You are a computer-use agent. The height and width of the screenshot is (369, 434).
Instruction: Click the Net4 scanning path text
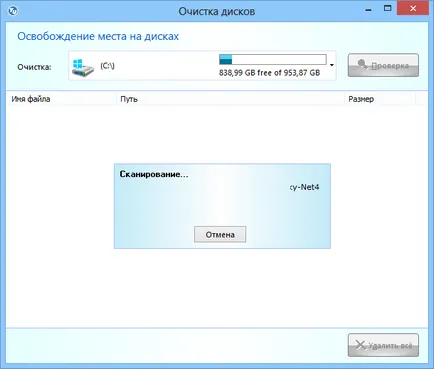click(x=304, y=187)
